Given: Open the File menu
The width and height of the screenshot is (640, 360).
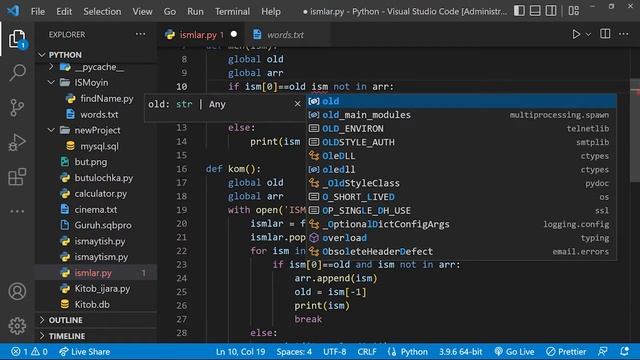Looking at the screenshot, I should pyautogui.click(x=38, y=11).
